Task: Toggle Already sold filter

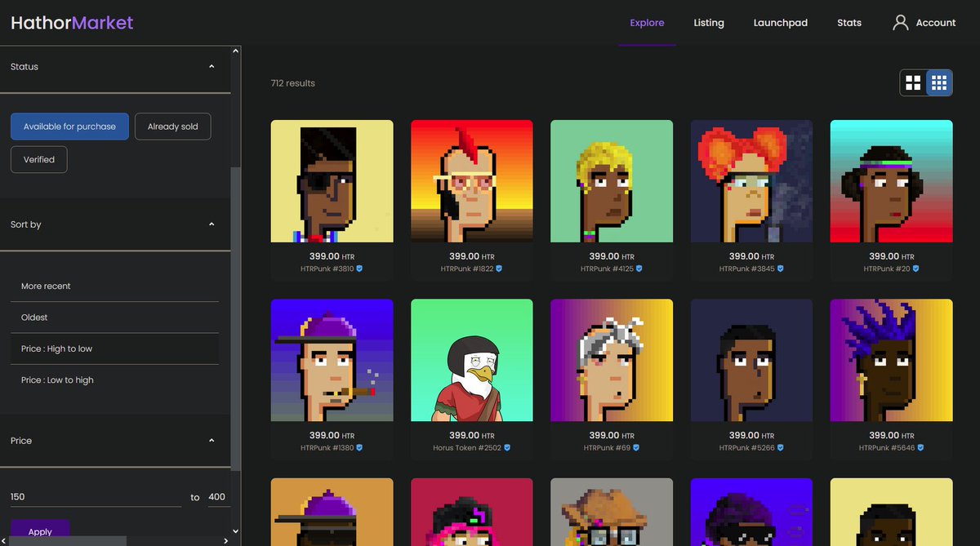Action: (172, 127)
